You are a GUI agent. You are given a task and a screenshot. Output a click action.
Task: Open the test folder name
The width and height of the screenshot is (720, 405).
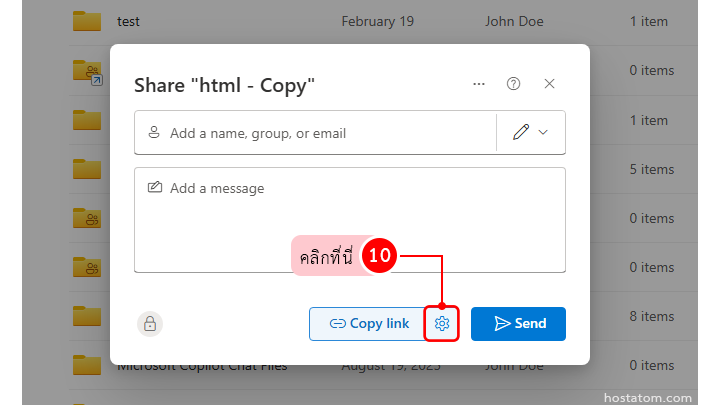click(127, 21)
